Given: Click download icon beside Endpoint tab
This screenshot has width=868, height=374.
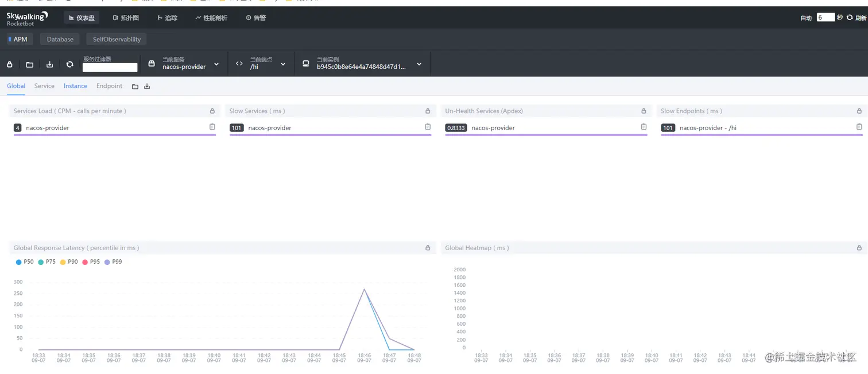Looking at the screenshot, I should 147,87.
